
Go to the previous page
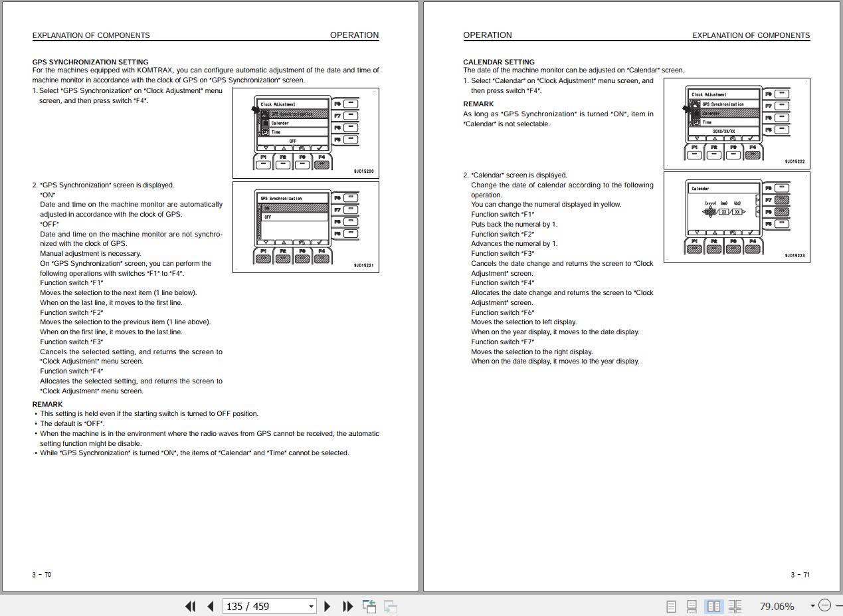point(211,606)
